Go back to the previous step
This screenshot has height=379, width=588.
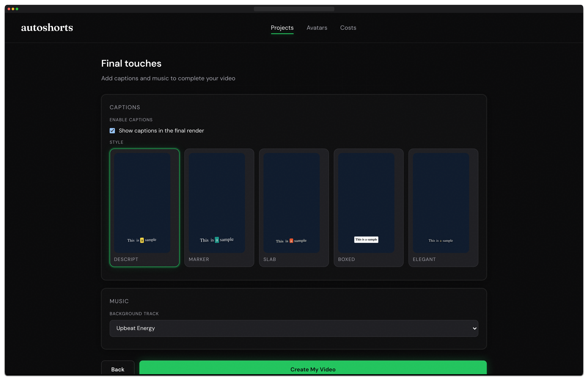tap(118, 369)
